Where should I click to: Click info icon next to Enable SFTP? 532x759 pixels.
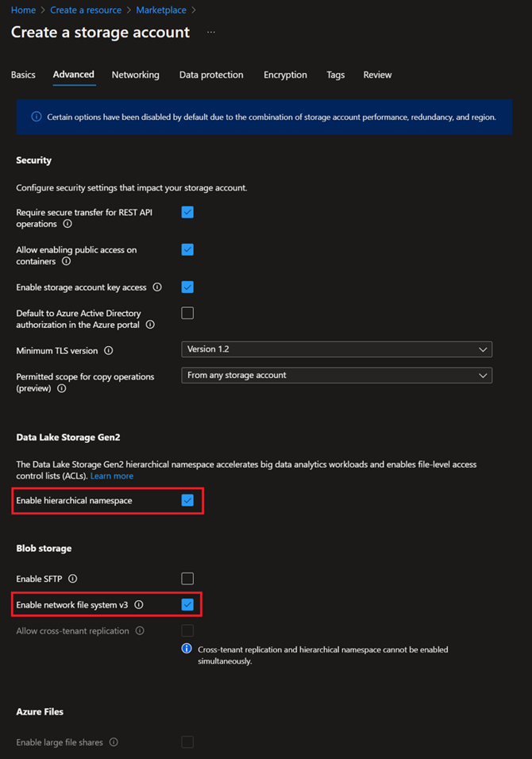point(73,579)
